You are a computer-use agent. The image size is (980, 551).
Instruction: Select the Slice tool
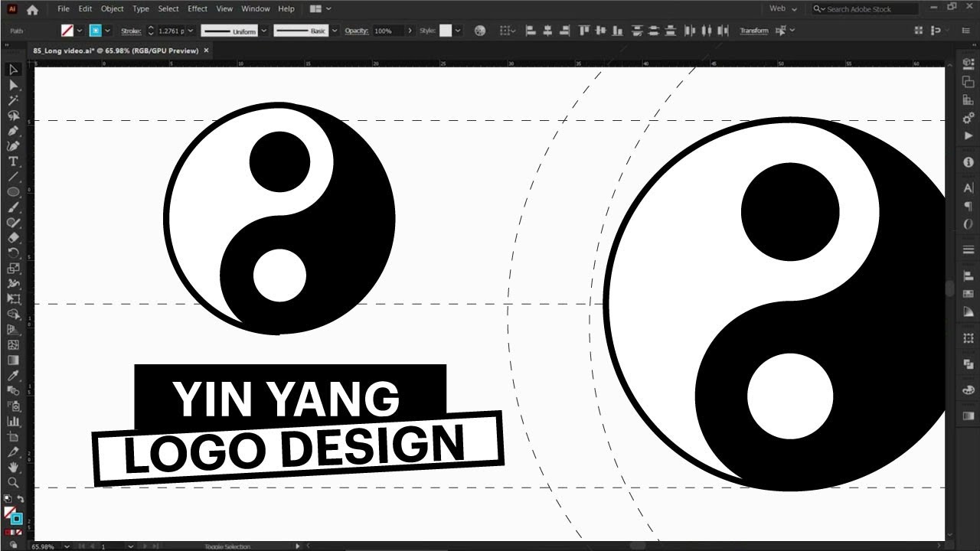(13, 452)
